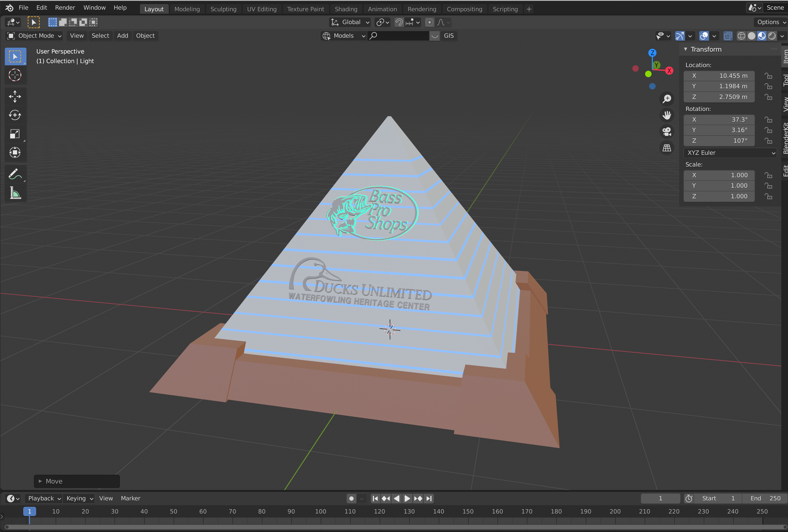
Task: Click the X axis on navigation gizmo
Action: pos(669,71)
